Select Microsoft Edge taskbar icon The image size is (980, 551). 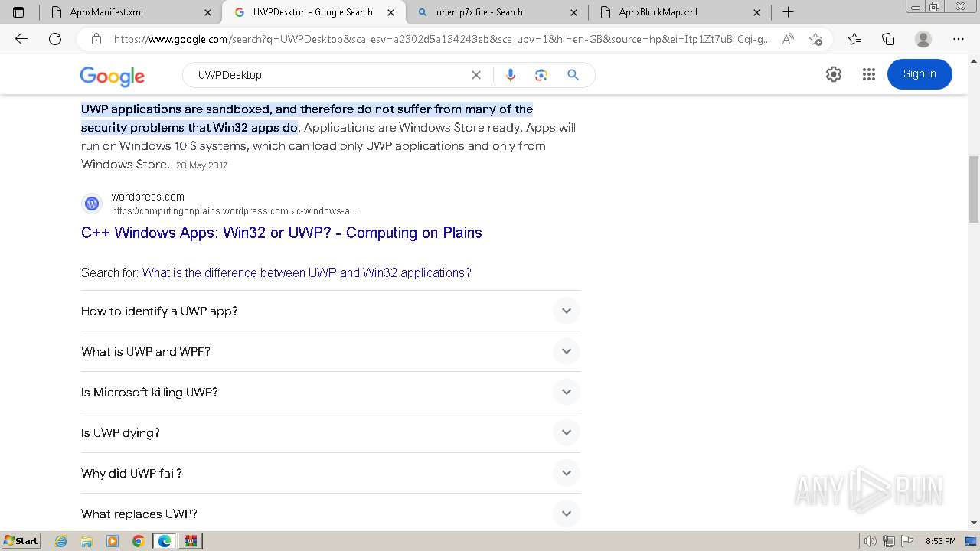165,541
